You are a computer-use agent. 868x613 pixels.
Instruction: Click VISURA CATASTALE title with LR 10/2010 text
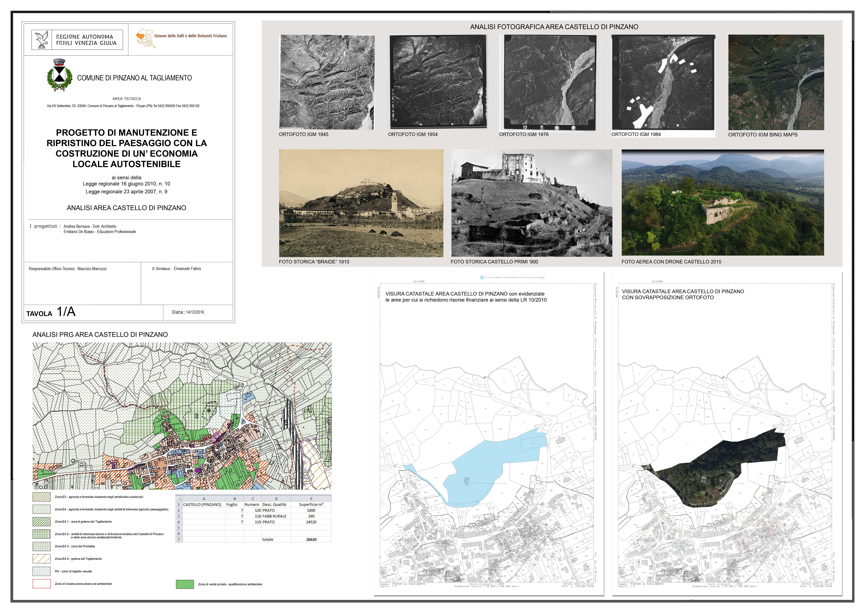pyautogui.click(x=466, y=297)
